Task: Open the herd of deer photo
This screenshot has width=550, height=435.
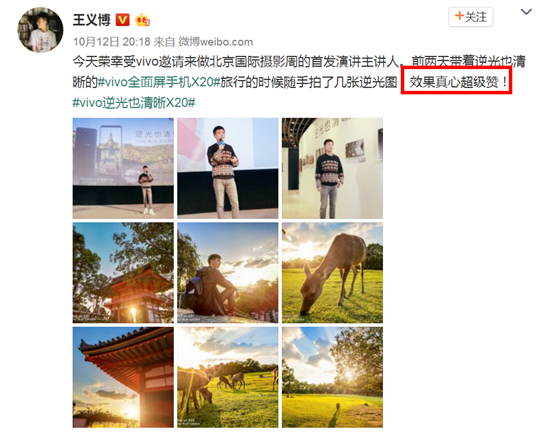Action: tap(228, 377)
